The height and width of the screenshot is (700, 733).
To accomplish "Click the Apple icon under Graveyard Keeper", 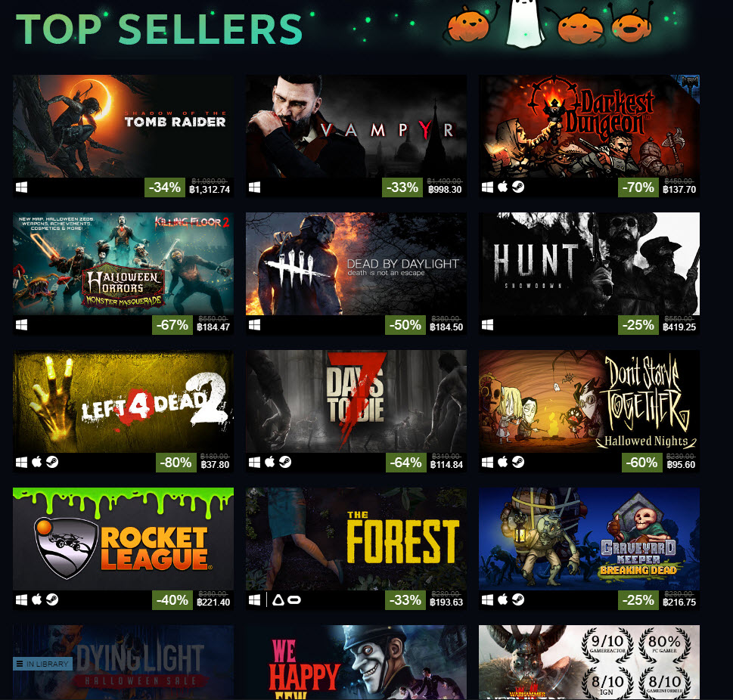I will point(502,599).
